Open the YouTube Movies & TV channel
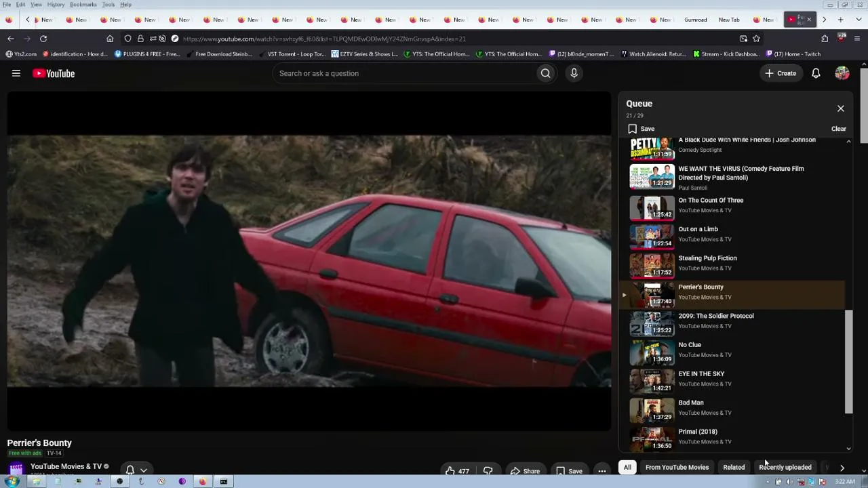868x488 pixels. [66, 466]
